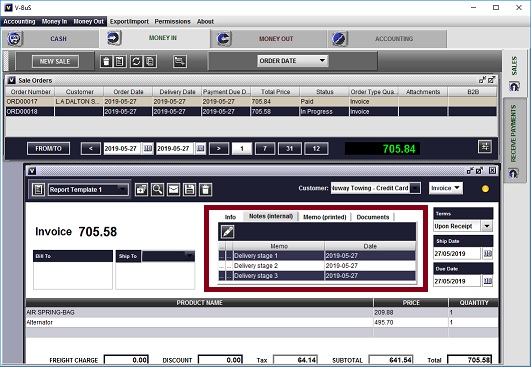Click the pencil edit note icon
The height and width of the screenshot is (367, 531).
(227, 232)
